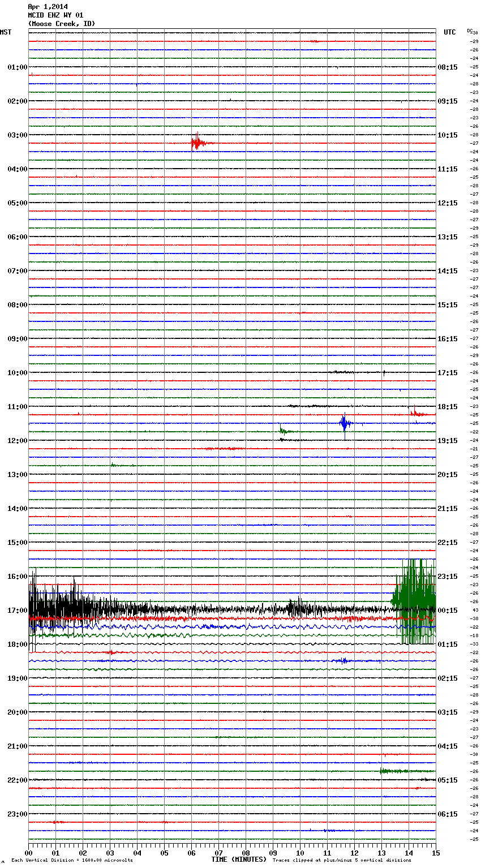Select the 'Apr 1,2014' date header
Image resolution: width=481 pixels, height=868 pixels.
pyautogui.click(x=48, y=7)
